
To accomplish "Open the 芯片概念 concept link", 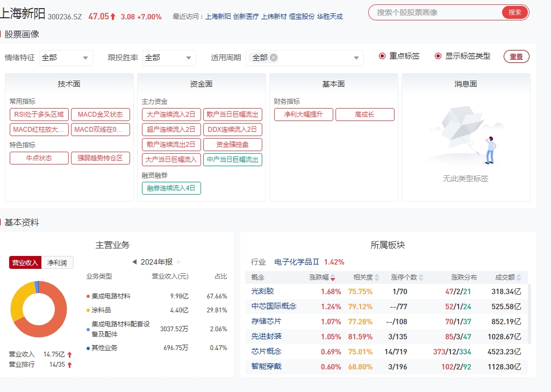I will pos(267,352).
